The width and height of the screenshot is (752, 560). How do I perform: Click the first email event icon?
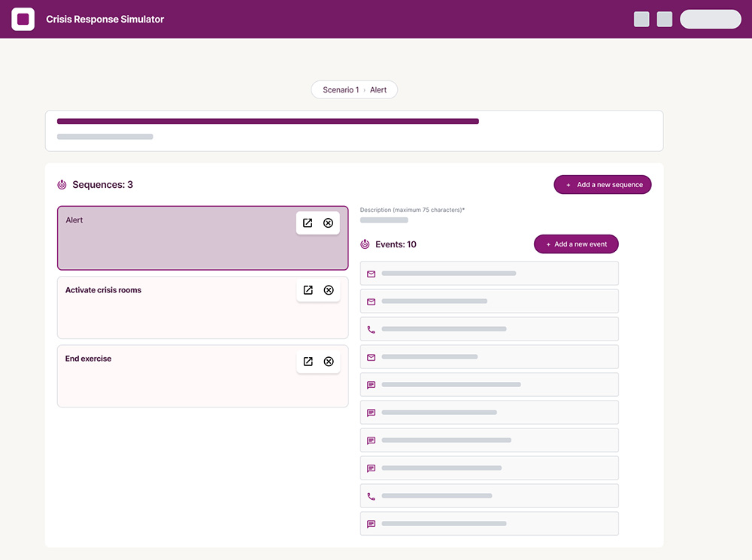tap(371, 274)
